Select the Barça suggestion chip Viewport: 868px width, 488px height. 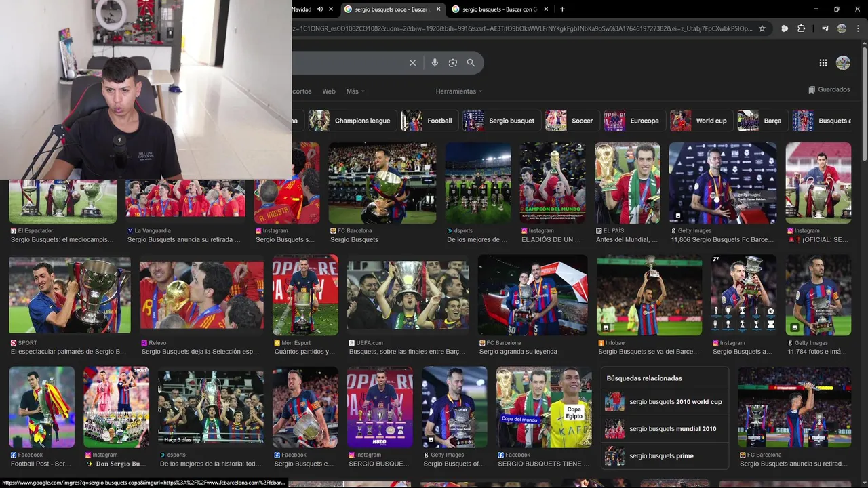(763, 121)
